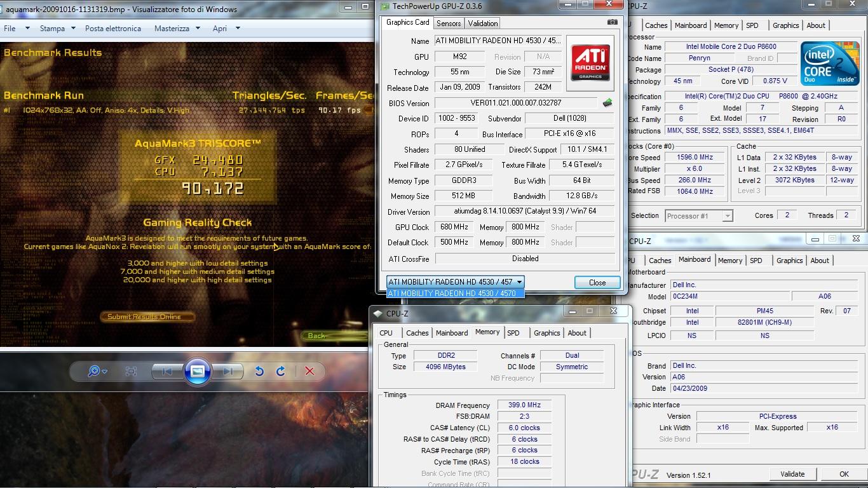This screenshot has height=488, width=868.
Task: Click the GPU name field in GPU-Z
Action: coord(498,41)
